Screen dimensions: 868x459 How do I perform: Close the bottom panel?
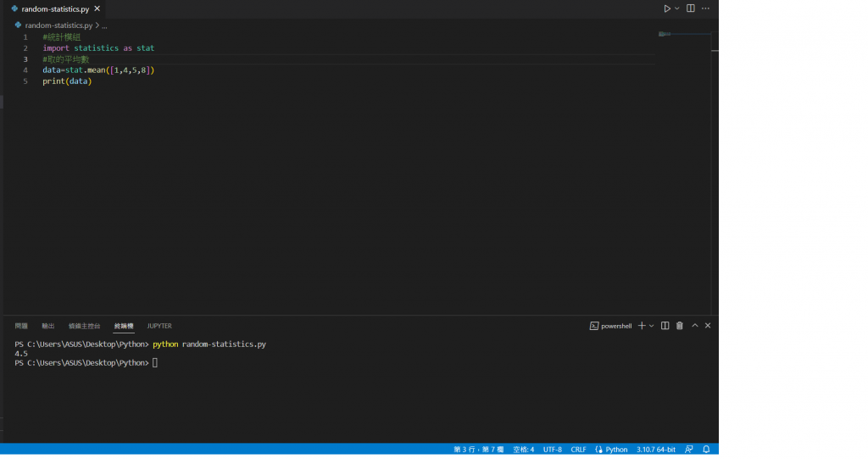708,326
